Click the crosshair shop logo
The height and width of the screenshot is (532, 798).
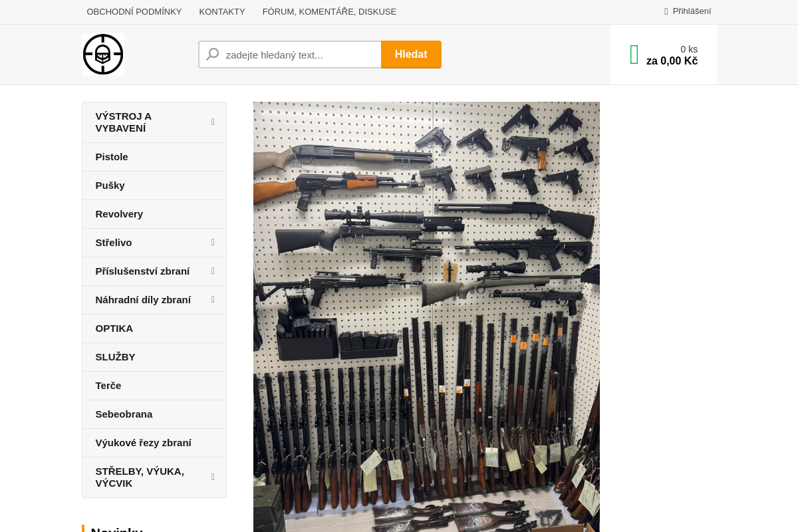(103, 55)
